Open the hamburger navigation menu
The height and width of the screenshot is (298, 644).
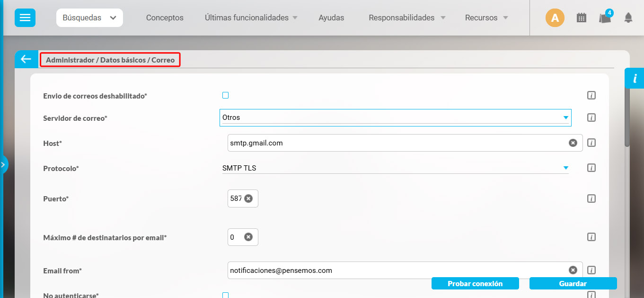click(x=25, y=18)
